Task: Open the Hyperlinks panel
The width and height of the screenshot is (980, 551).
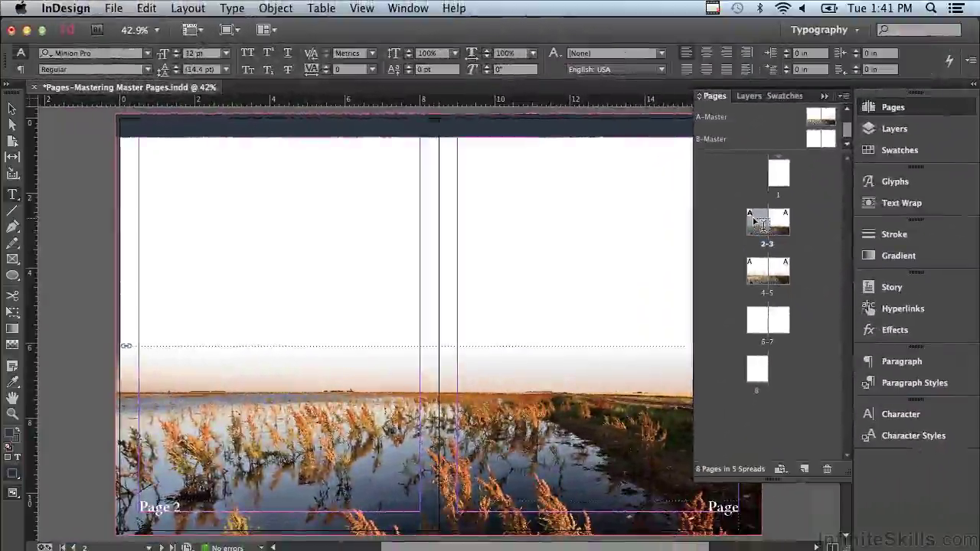Action: click(903, 308)
